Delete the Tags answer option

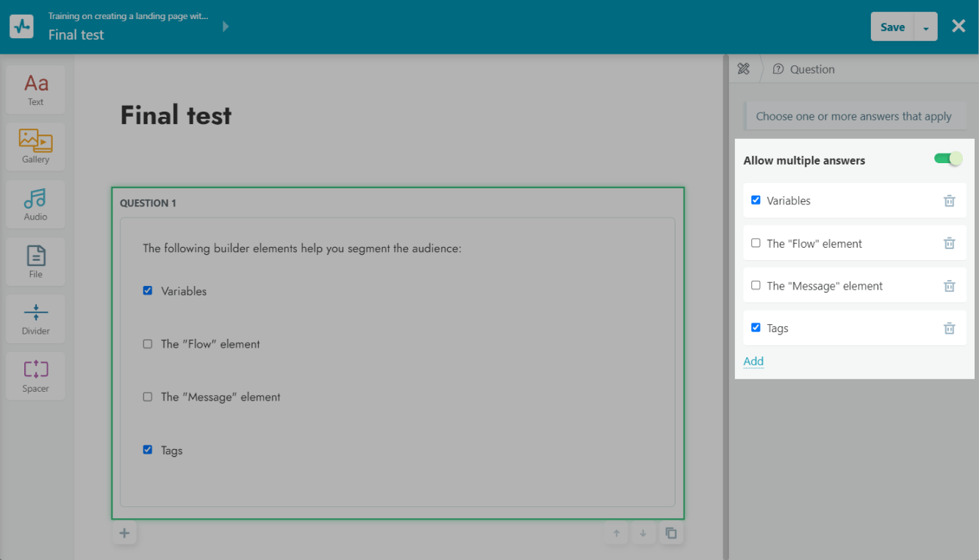click(949, 329)
